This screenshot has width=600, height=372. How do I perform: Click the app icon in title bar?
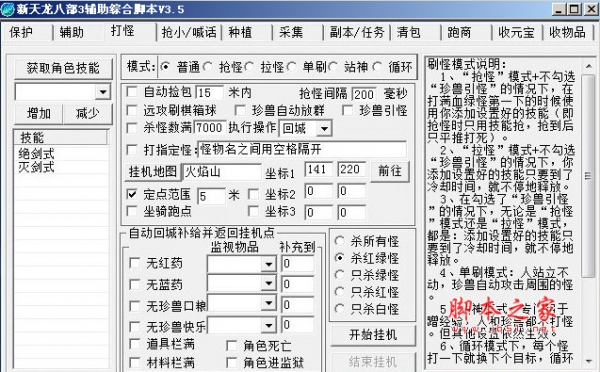pyautogui.click(x=8, y=9)
